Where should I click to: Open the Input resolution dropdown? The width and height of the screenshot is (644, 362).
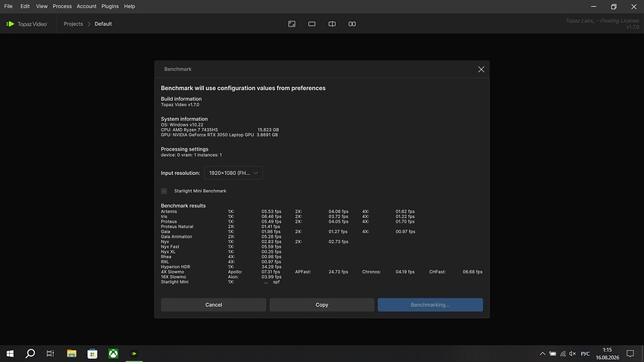tap(233, 173)
